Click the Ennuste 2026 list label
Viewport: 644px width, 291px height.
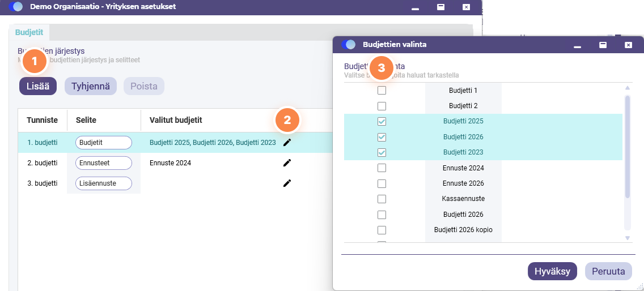tap(463, 183)
